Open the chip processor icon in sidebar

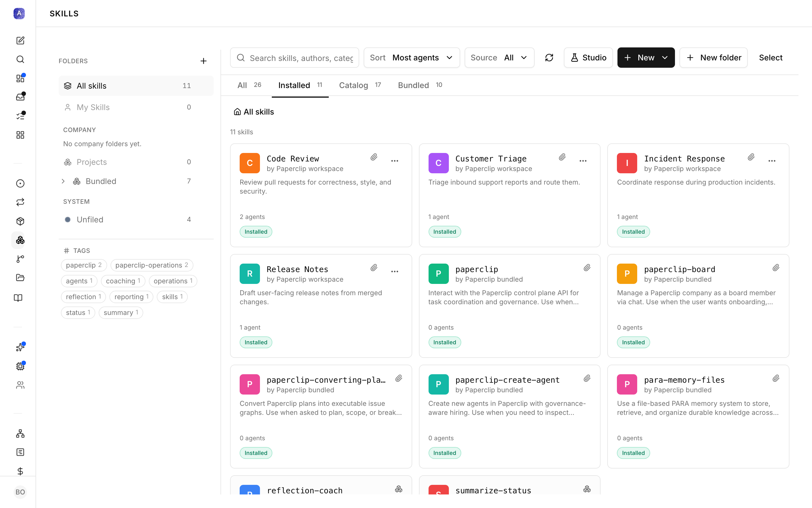20,366
